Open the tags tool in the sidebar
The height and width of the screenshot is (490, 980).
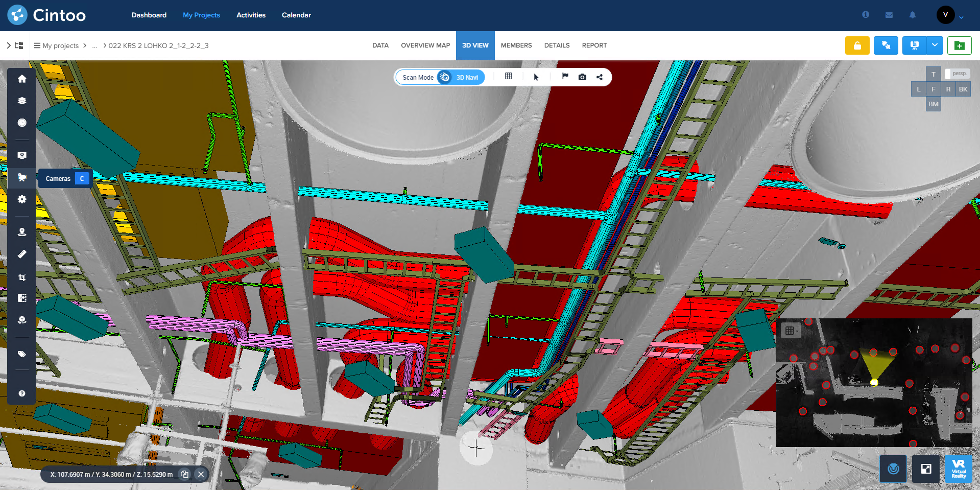tap(22, 354)
